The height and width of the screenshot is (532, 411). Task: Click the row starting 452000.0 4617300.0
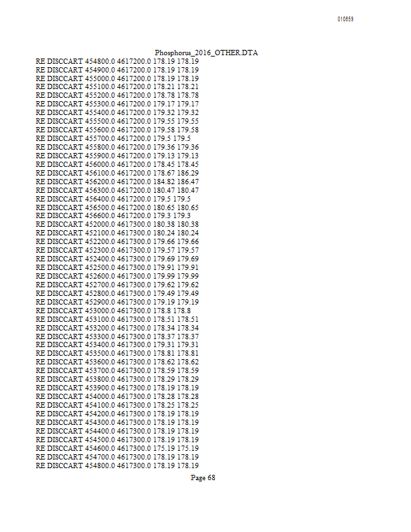[x=117, y=224]
